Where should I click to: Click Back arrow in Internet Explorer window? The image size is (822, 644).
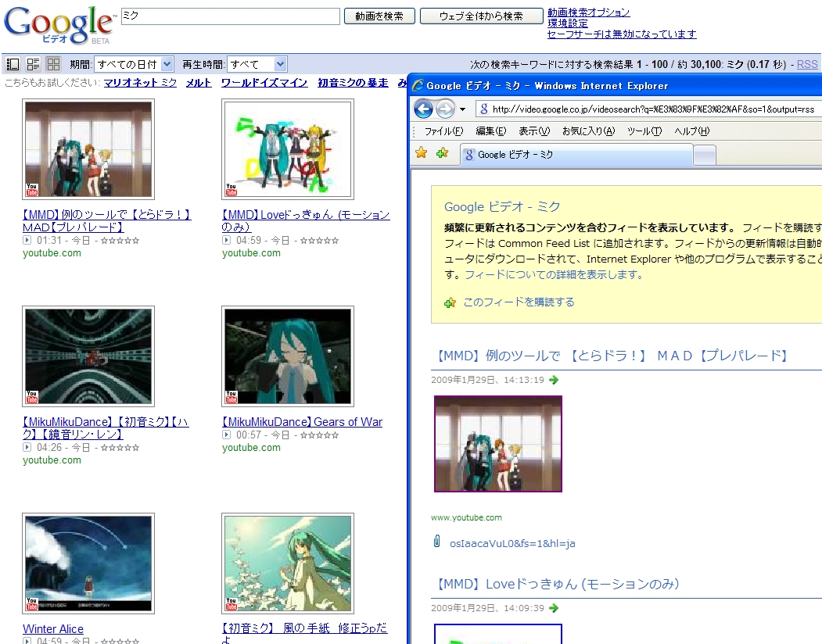[x=424, y=109]
